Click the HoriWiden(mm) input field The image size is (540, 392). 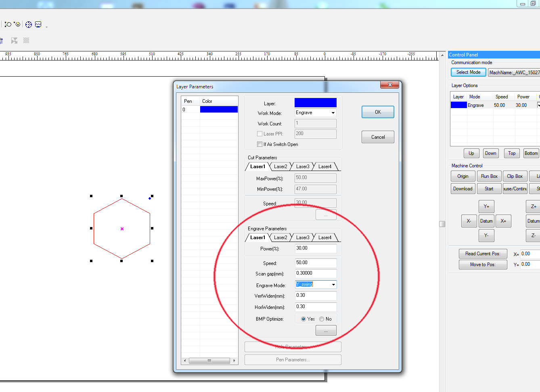point(316,307)
